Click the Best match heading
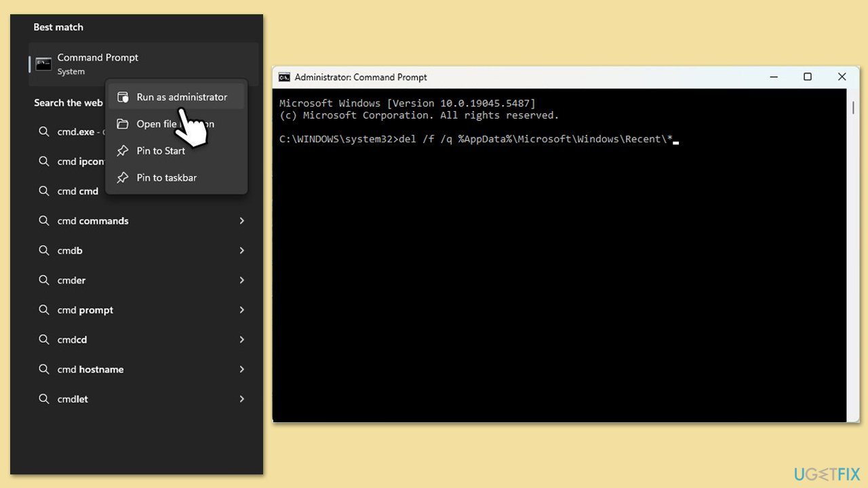Screen dimensions: 868x488 pyautogui.click(x=58, y=27)
